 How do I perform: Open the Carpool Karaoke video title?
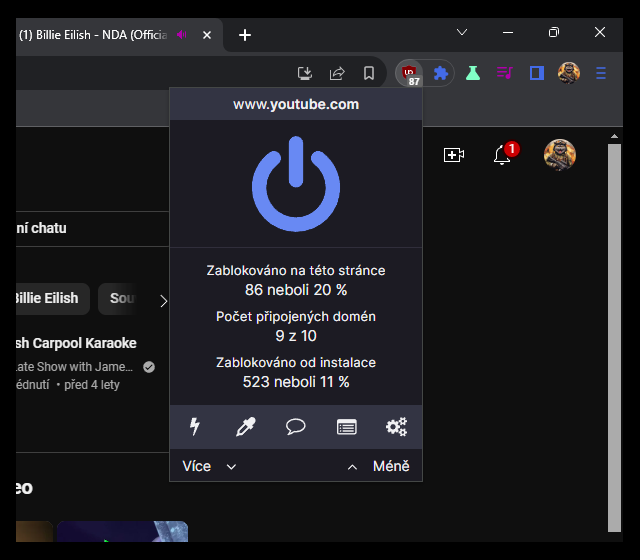76,343
